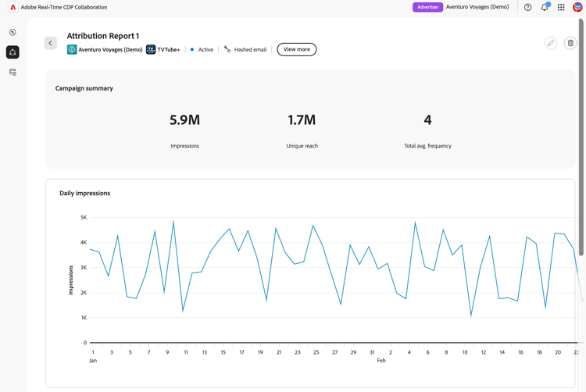Viewport: 586px width, 392px height.
Task: Click the Advertiser role badge
Action: tap(427, 7)
